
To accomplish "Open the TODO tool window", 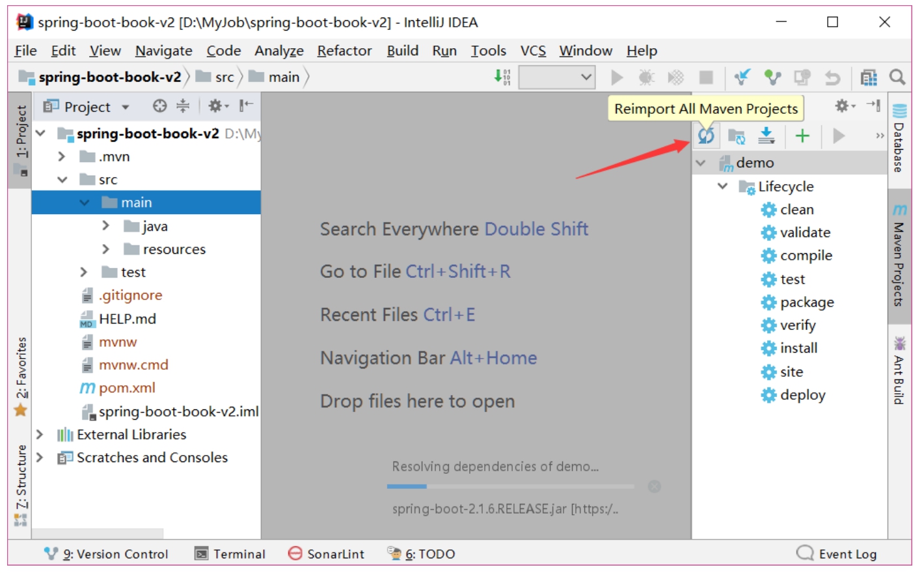I will (x=421, y=554).
